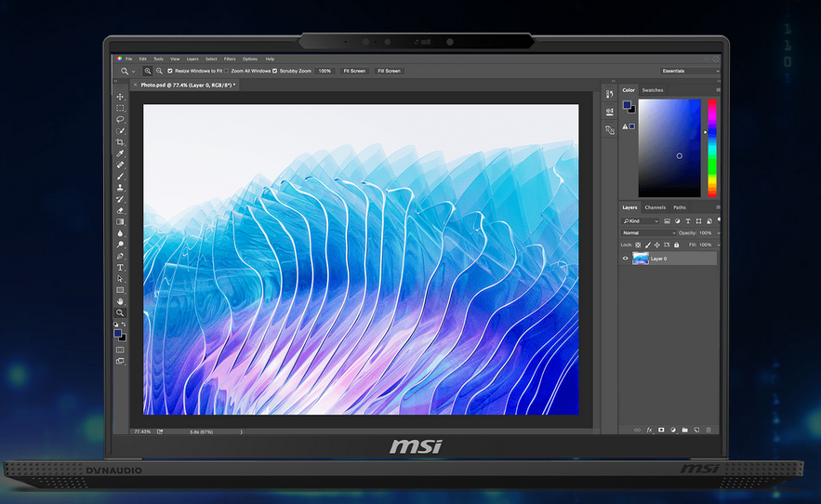Toggle lock image pixels brush icon
This screenshot has width=821, height=504.
(648, 245)
